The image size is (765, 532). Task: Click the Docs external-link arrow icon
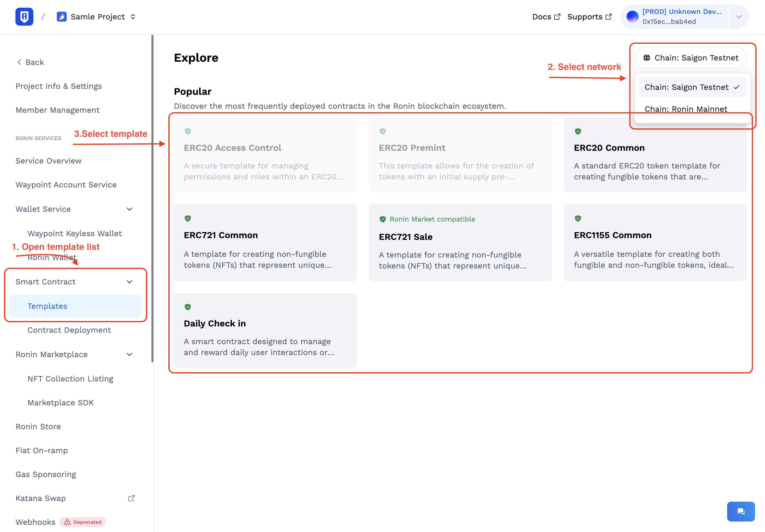click(557, 17)
